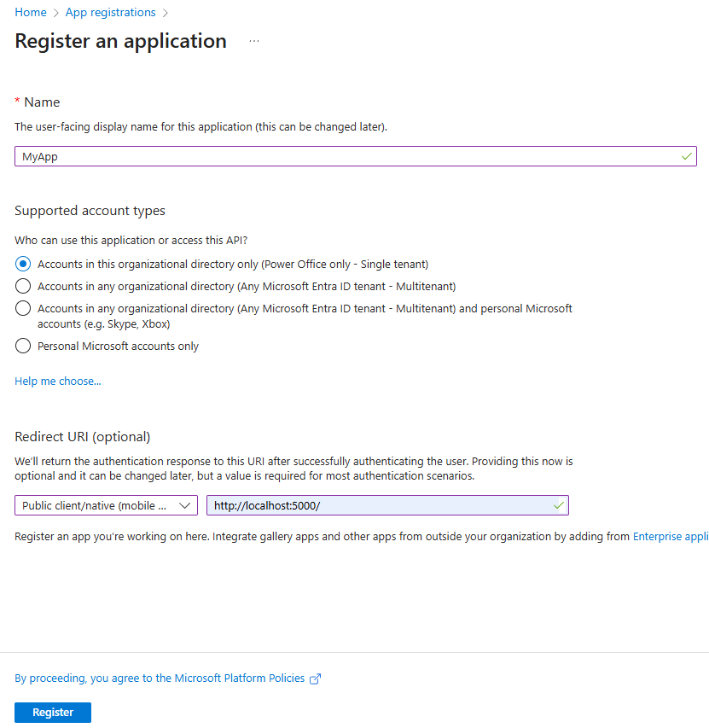709x728 pixels.
Task: Click the green checkmark in the Redirect URI field
Action: 559,505
